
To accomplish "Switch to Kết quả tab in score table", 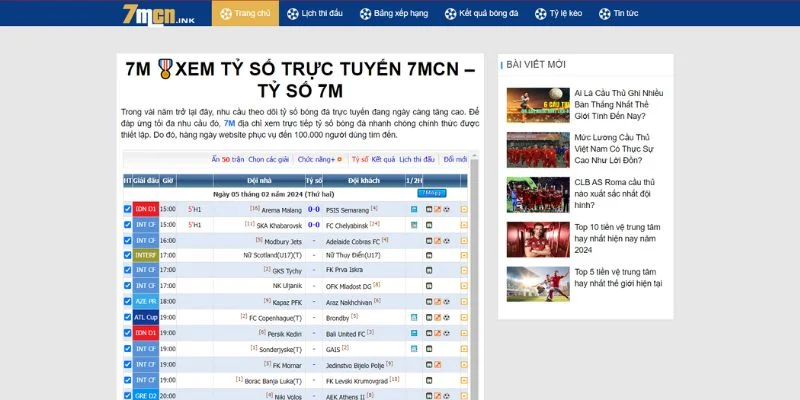I will pos(383,159).
